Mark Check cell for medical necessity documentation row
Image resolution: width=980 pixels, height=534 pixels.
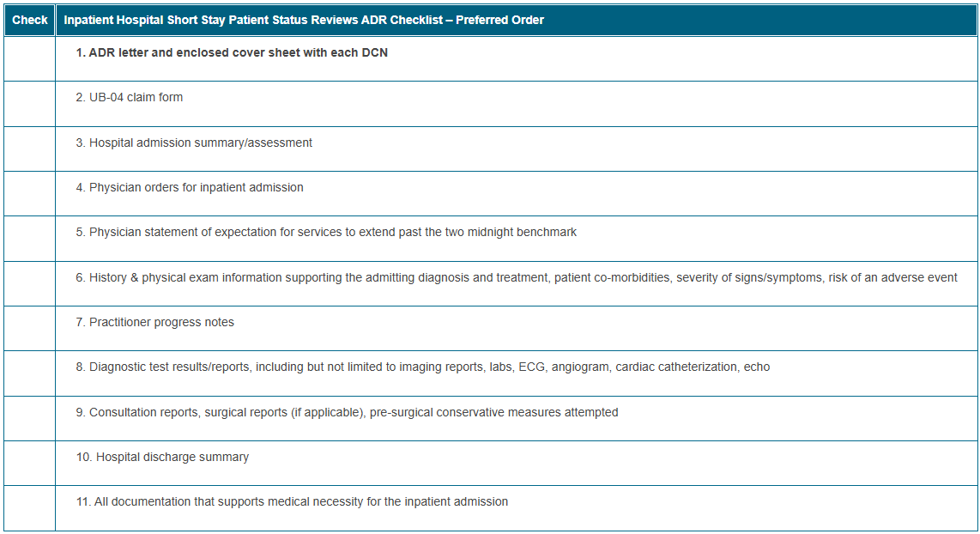29,507
